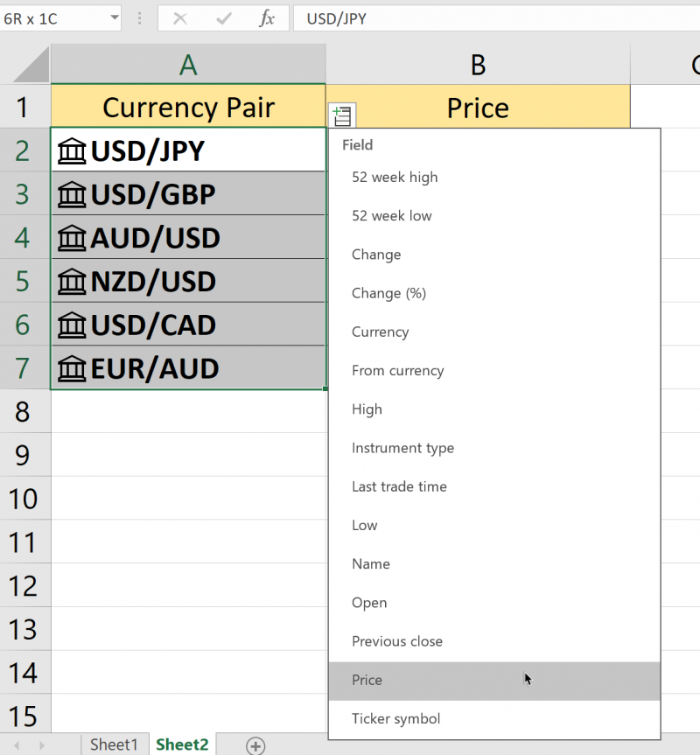Screen dimensions: 700x755
Task: Select Last trade time from the field list
Action: tap(400, 486)
